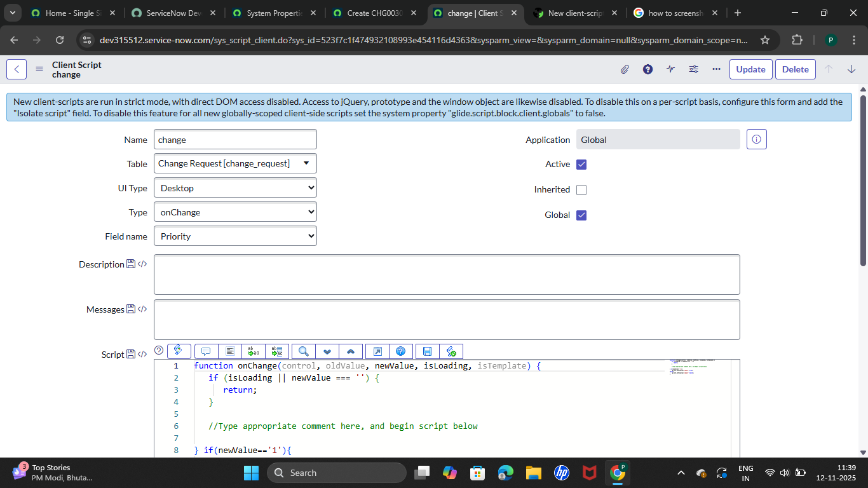The height and width of the screenshot is (488, 868).
Task: Toggle full screen script editor icon
Action: [377, 351]
